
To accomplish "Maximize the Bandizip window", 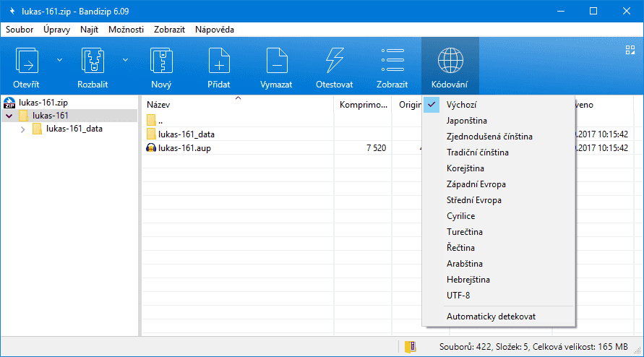I will pyautogui.click(x=593, y=11).
